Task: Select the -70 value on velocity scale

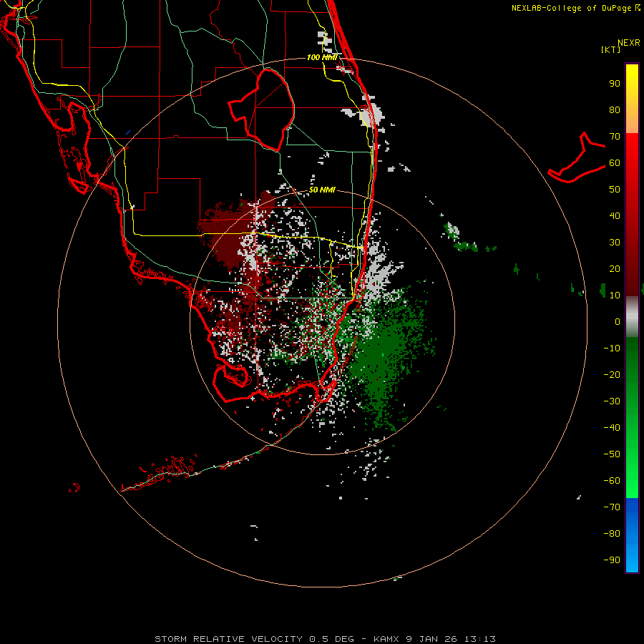Action: (x=612, y=507)
